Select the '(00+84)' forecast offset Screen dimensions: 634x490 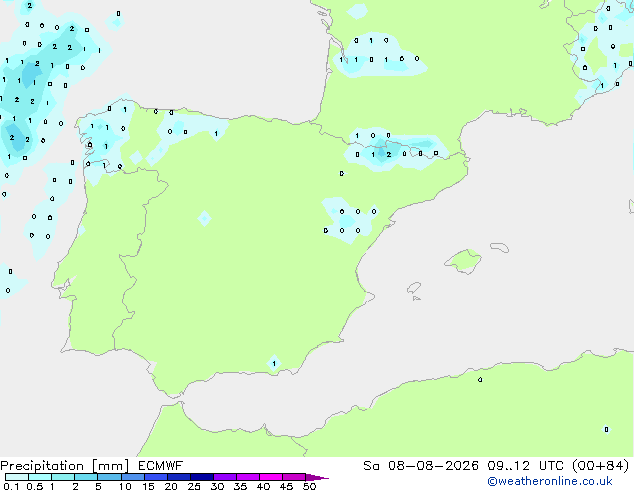[x=600, y=466]
